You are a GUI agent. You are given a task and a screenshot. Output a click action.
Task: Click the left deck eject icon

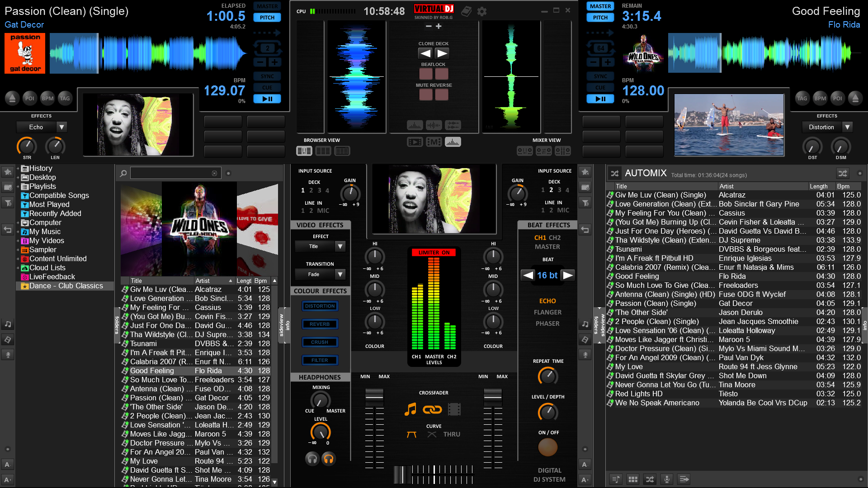point(12,98)
